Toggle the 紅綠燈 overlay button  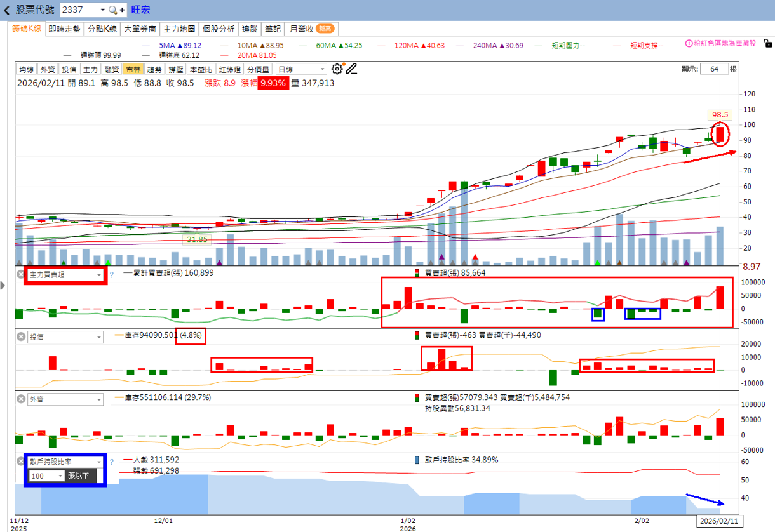point(230,69)
